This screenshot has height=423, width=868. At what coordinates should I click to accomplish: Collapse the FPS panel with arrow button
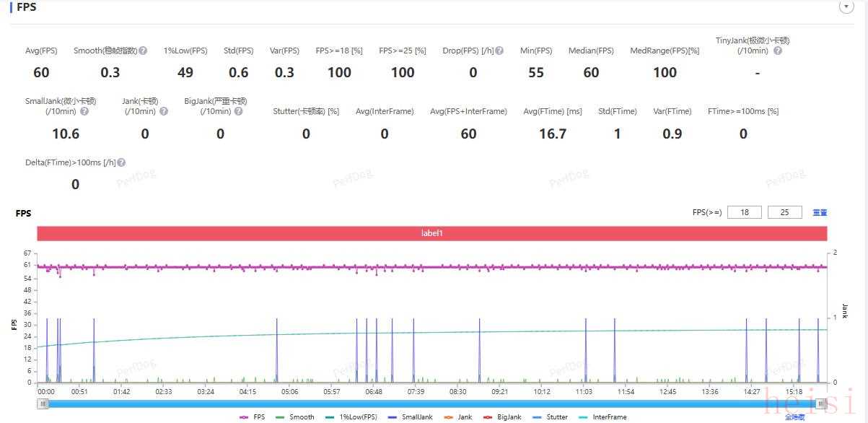click(846, 6)
